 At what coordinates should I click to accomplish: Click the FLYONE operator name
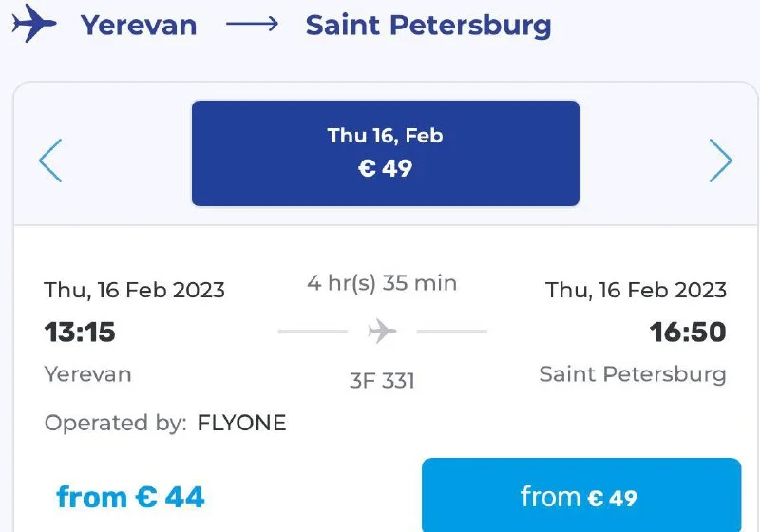coord(241,424)
